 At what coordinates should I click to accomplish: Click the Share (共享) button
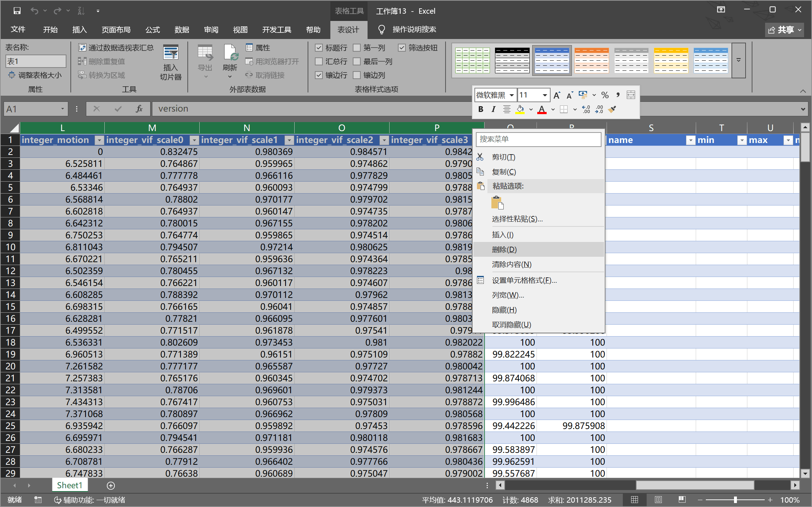click(x=785, y=30)
